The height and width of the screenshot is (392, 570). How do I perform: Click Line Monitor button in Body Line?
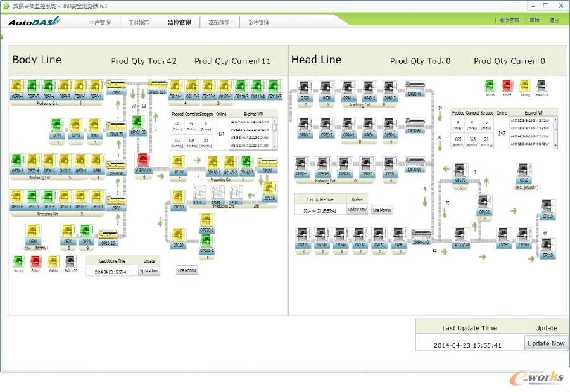pos(187,270)
